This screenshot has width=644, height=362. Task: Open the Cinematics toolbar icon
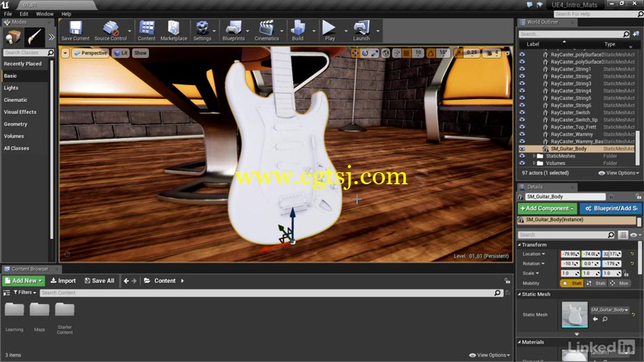point(266,31)
